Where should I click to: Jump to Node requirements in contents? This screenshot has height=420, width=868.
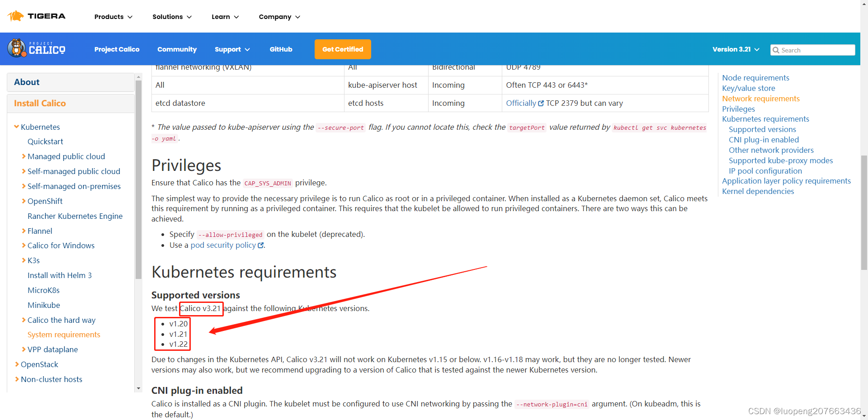[x=755, y=78]
